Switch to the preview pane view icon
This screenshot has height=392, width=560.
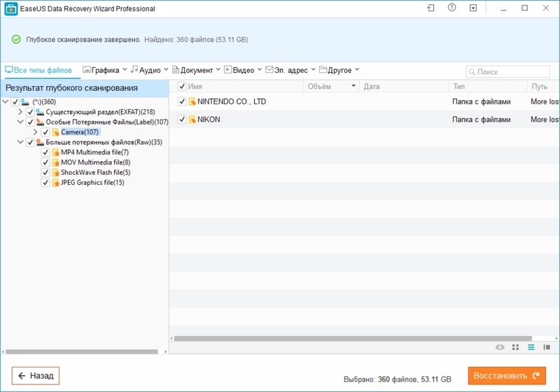[x=547, y=347]
